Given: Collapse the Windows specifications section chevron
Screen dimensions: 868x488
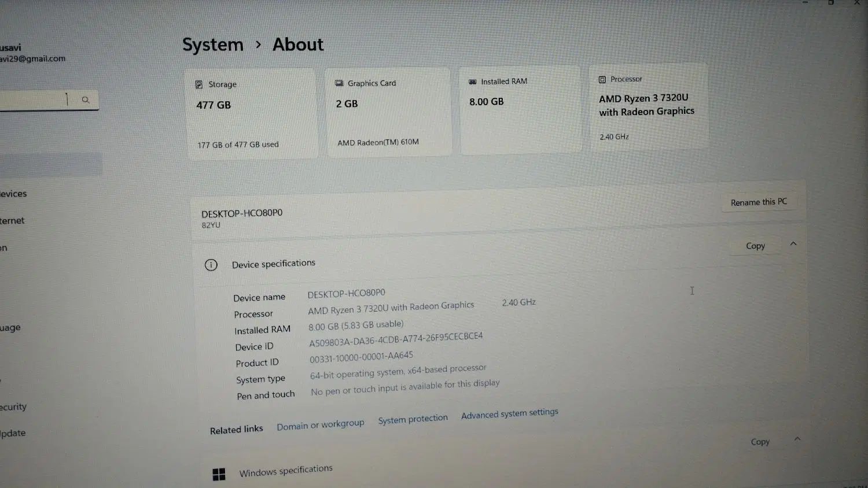Looking at the screenshot, I should tap(797, 439).
